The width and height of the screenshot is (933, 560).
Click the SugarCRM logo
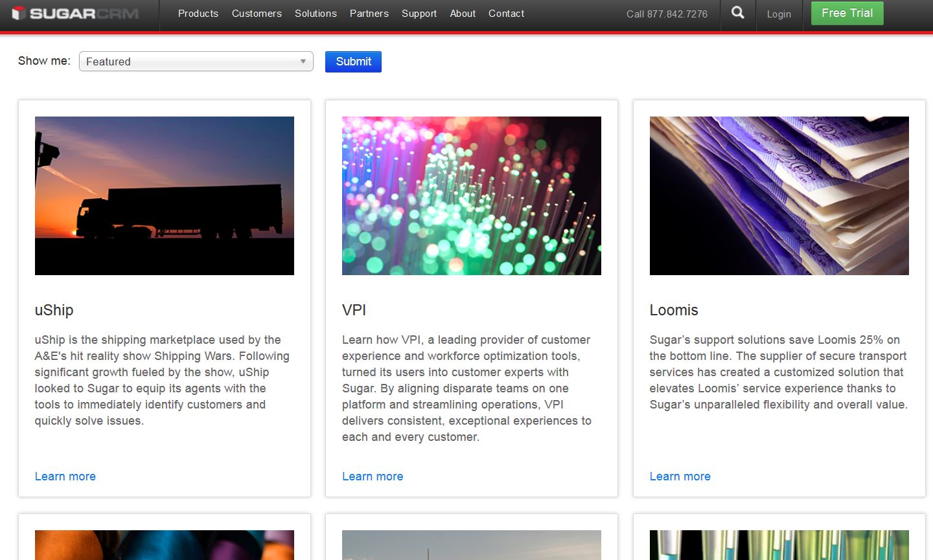click(x=75, y=13)
